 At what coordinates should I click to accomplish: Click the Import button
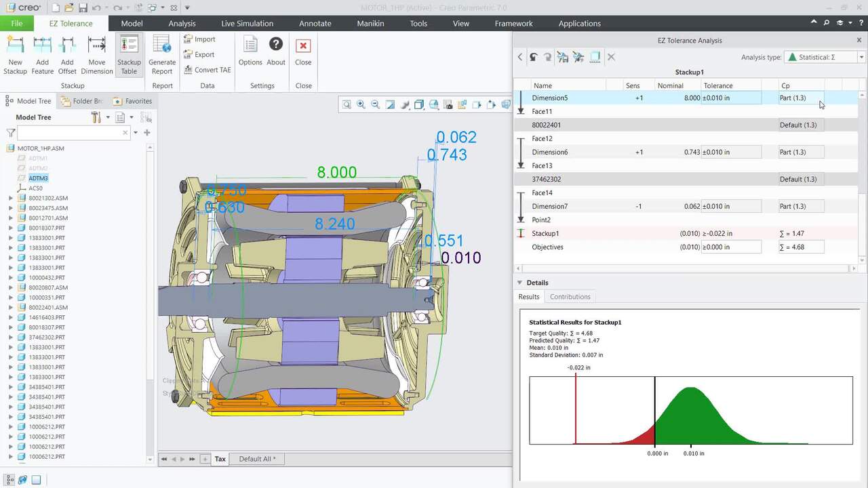[x=199, y=39]
